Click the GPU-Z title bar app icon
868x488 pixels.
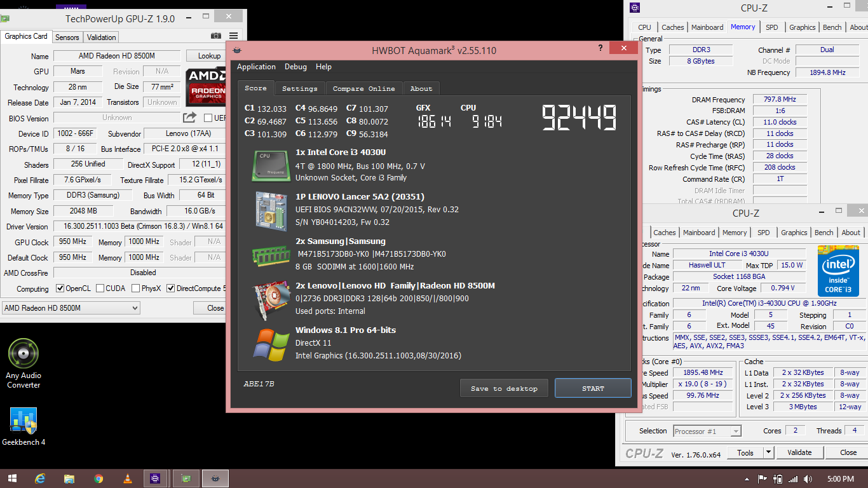5,18
